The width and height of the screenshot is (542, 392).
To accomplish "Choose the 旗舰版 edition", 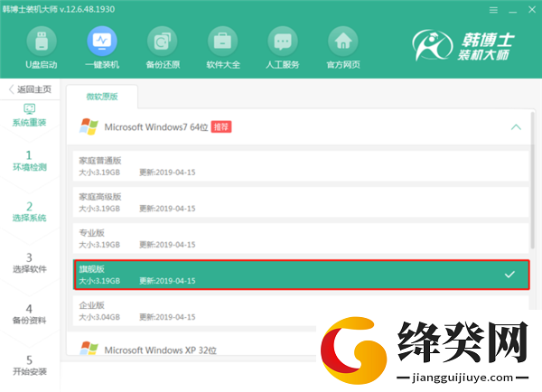I will (x=302, y=275).
